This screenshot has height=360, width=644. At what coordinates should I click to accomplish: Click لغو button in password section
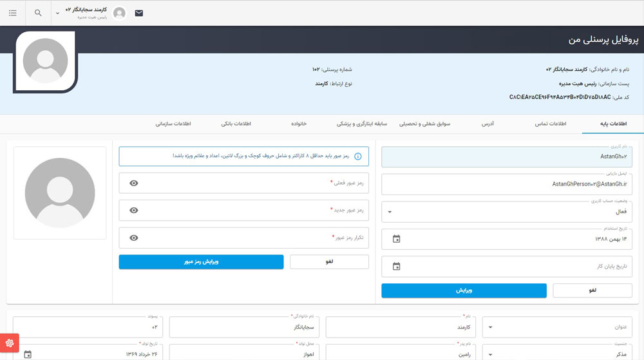pyautogui.click(x=329, y=262)
